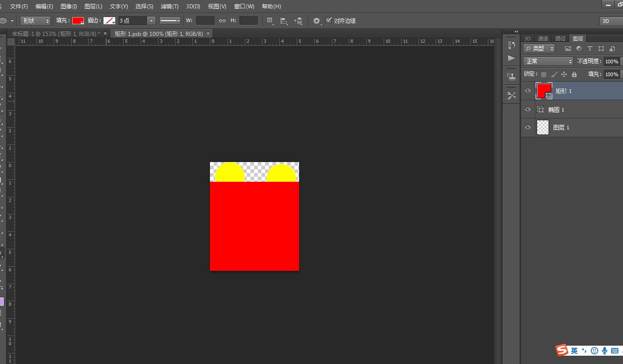Select the 图层 1 layer thumbnail

tap(543, 127)
